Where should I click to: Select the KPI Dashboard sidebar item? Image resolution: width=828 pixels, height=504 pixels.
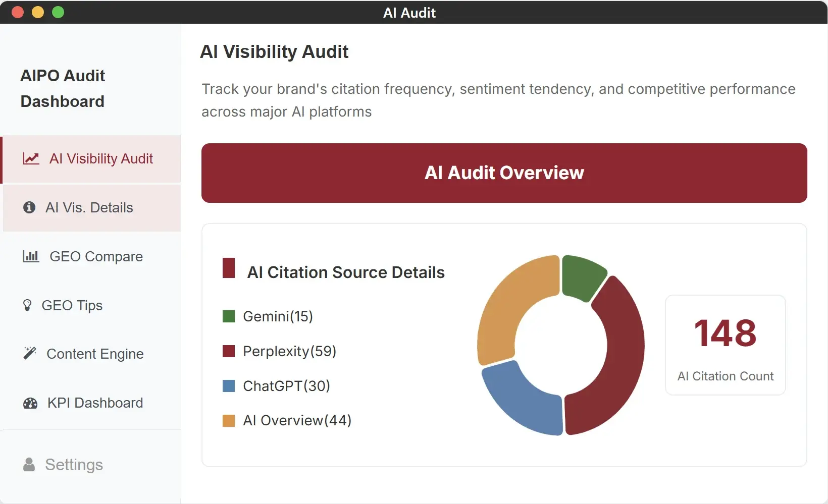[95, 403]
